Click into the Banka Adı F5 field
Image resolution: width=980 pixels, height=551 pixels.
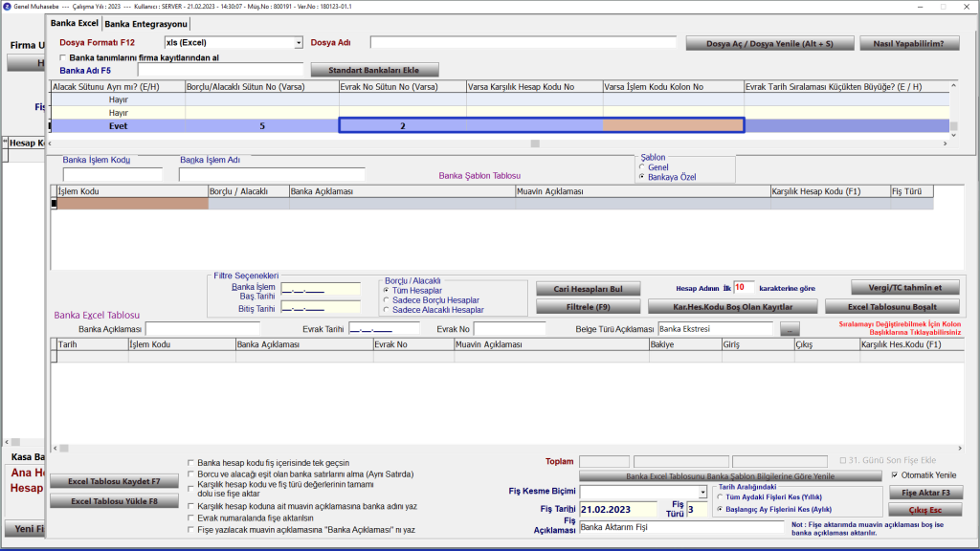point(220,70)
